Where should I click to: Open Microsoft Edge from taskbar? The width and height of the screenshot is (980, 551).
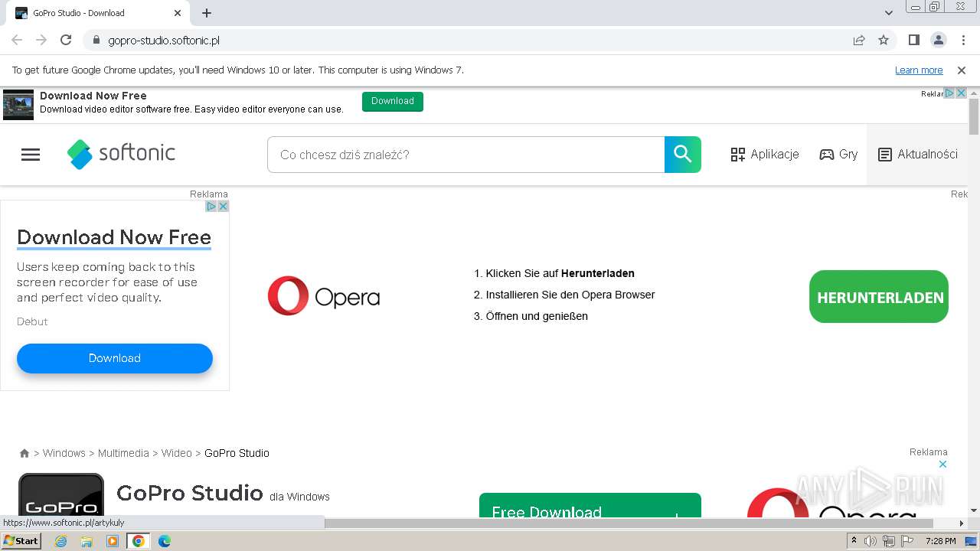(x=164, y=541)
